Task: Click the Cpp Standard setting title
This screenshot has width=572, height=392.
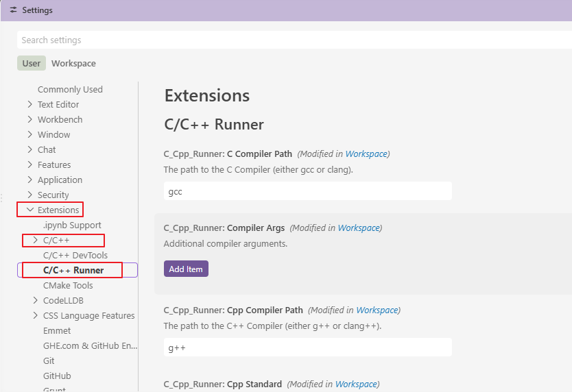Action: (222, 384)
